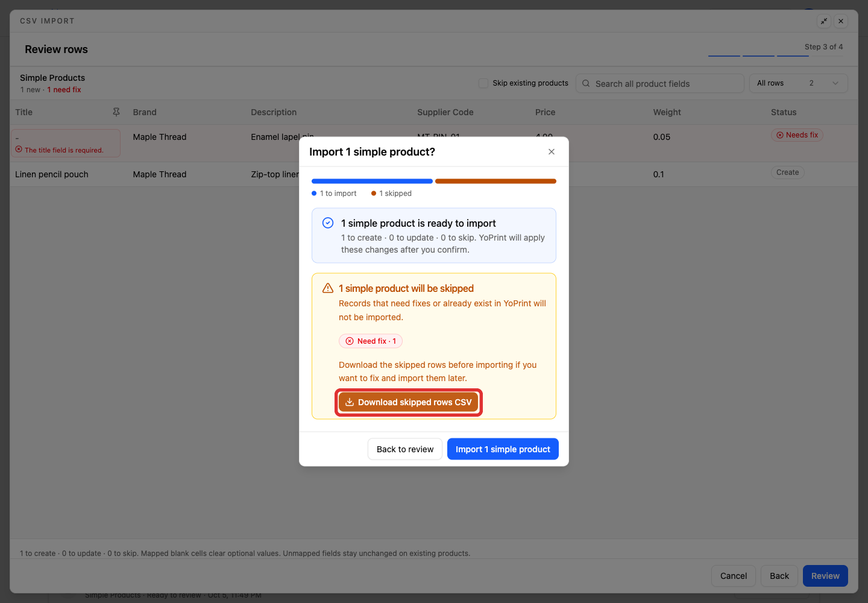Click the orange skipped progress bar segment
Image resolution: width=868 pixels, height=603 pixels.
(x=495, y=181)
